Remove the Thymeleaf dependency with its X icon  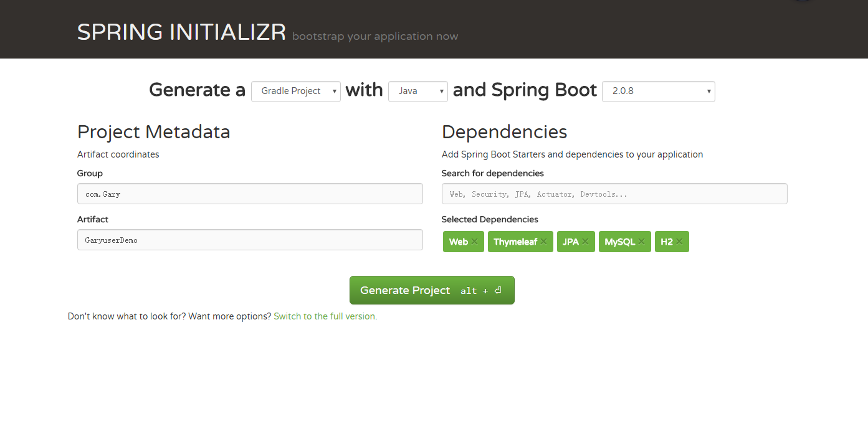point(543,242)
